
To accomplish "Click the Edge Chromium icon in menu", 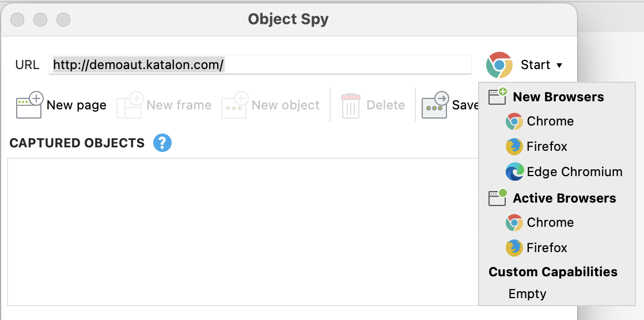I will tap(514, 172).
